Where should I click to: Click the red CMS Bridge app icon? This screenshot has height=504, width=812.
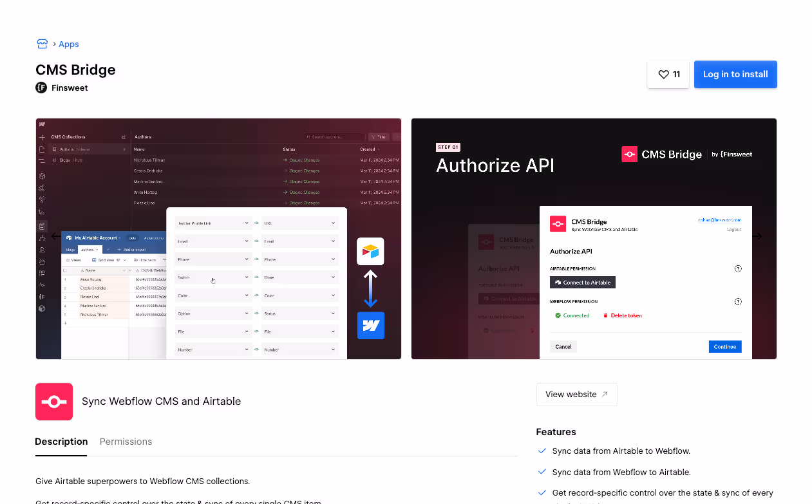[x=54, y=402]
